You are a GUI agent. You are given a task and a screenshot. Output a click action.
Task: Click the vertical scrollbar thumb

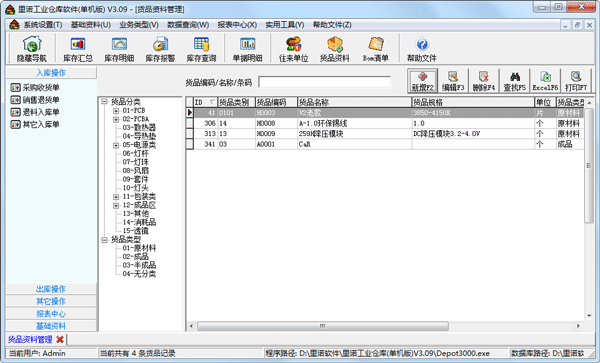(589, 166)
